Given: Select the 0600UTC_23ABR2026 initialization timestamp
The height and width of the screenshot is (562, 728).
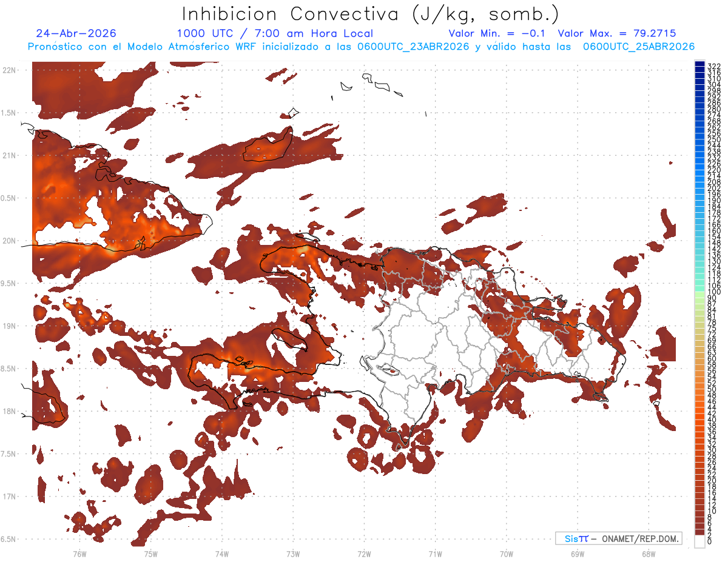Looking at the screenshot, I should 411,47.
